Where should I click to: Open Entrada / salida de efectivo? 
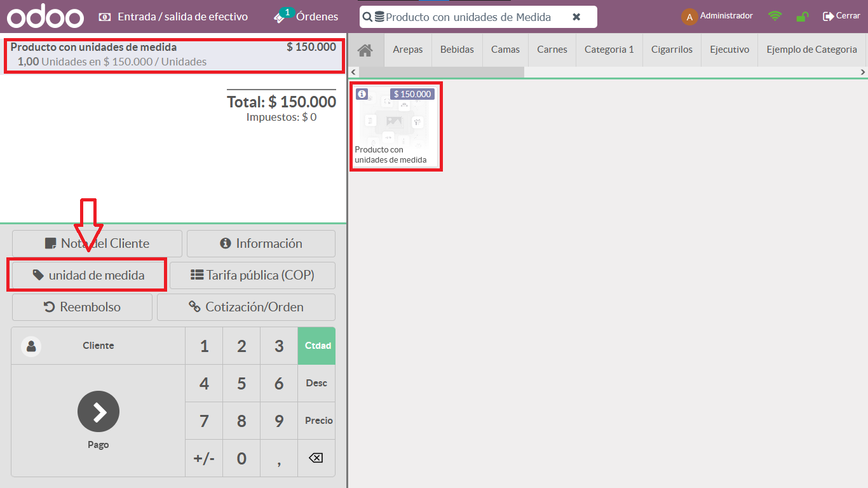pos(173,17)
